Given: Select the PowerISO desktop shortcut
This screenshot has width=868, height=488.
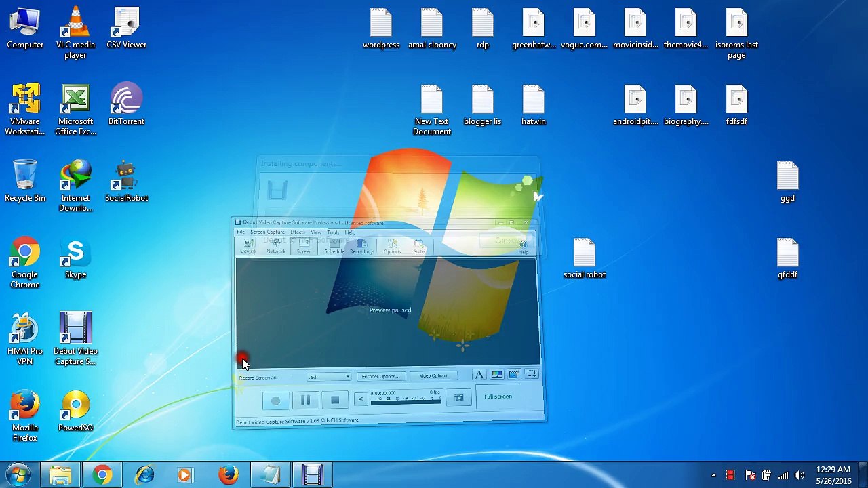Looking at the screenshot, I should click(x=75, y=411).
